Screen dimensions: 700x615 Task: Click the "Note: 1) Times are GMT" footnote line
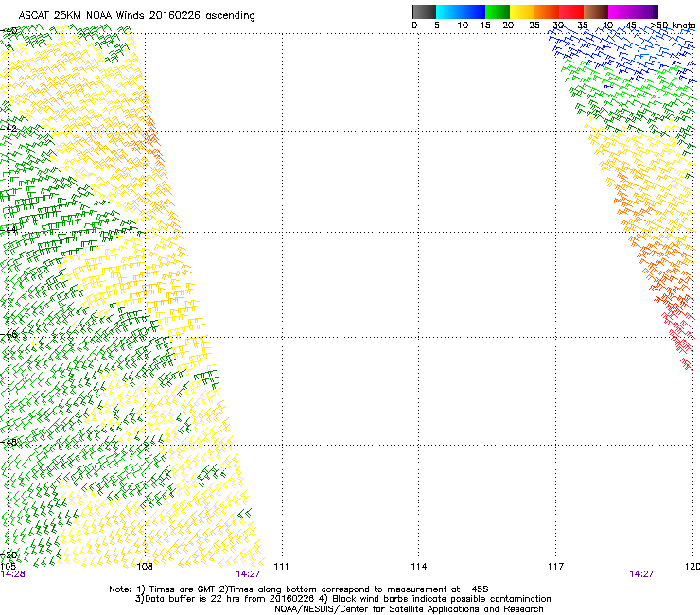point(299,589)
